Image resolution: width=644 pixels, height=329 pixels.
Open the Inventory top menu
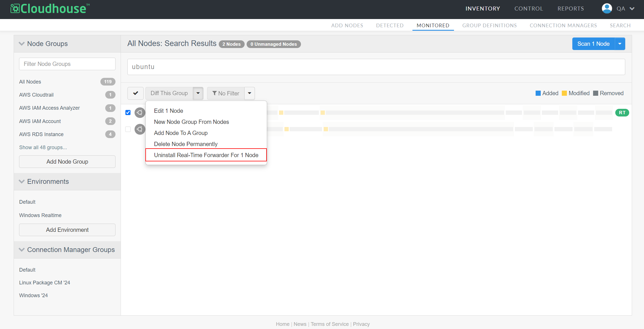[x=483, y=9]
